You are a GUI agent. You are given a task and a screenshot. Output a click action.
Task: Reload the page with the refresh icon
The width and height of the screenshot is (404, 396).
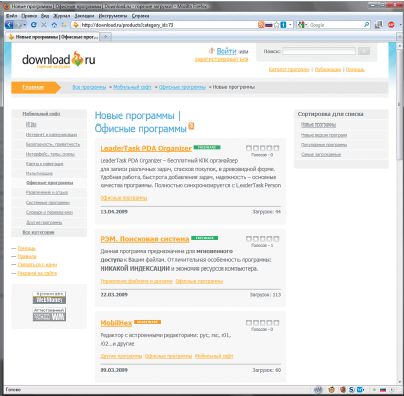33,25
